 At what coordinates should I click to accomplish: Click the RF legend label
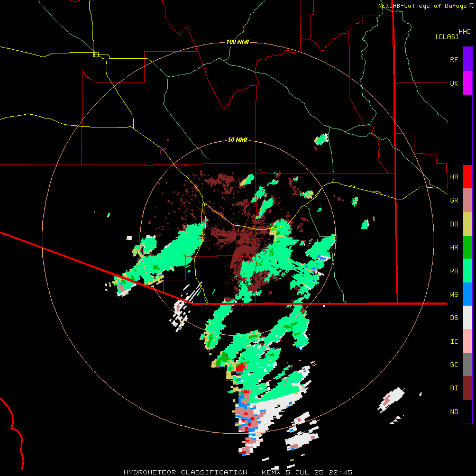pos(454,59)
